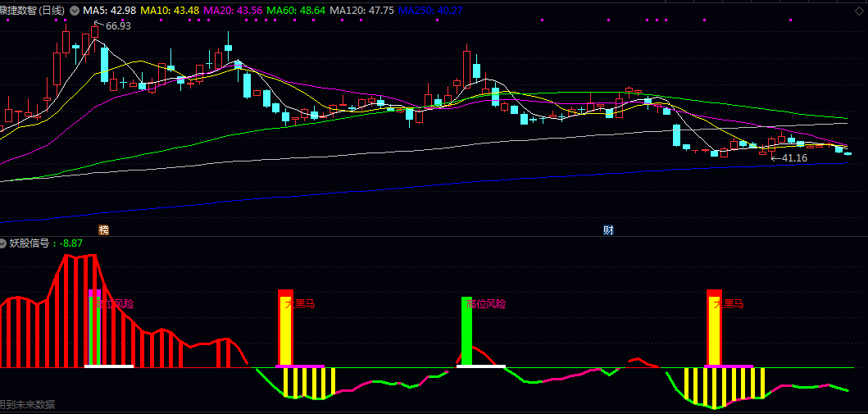Select the MA10: 43.48 indicator label

pos(169,11)
